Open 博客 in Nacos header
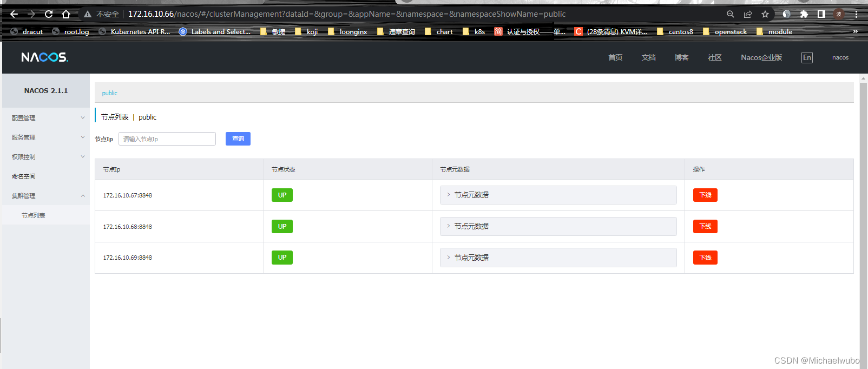Image resolution: width=868 pixels, height=369 pixels. [x=681, y=57]
